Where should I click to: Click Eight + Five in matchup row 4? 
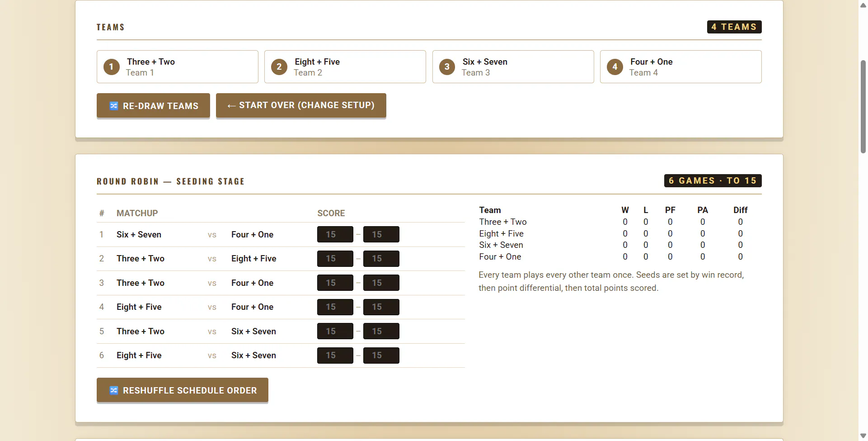pyautogui.click(x=139, y=307)
